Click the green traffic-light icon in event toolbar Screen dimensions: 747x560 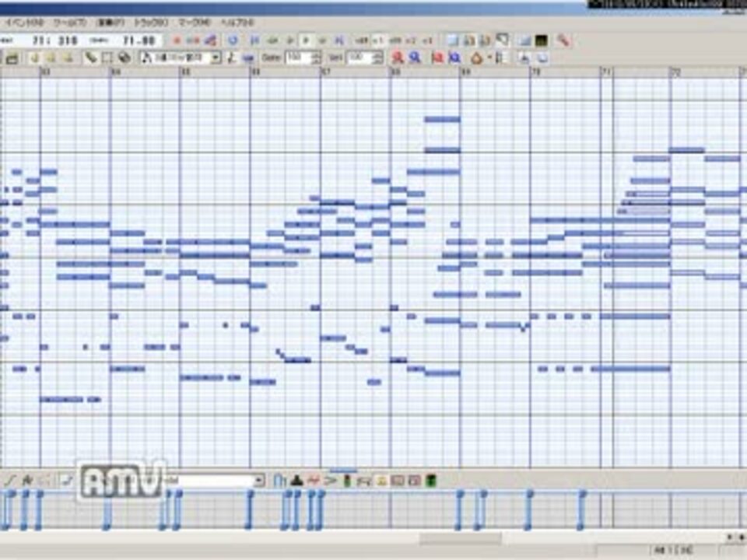tap(347, 481)
